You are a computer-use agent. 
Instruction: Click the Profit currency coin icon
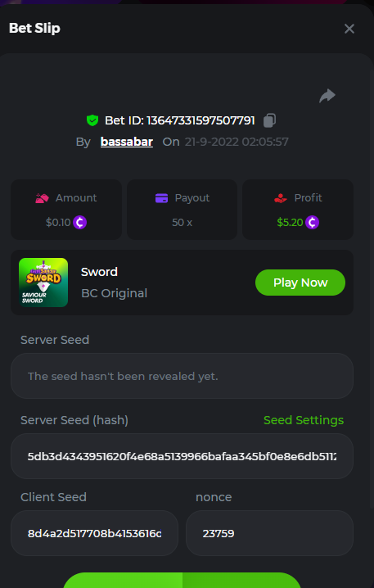(312, 223)
